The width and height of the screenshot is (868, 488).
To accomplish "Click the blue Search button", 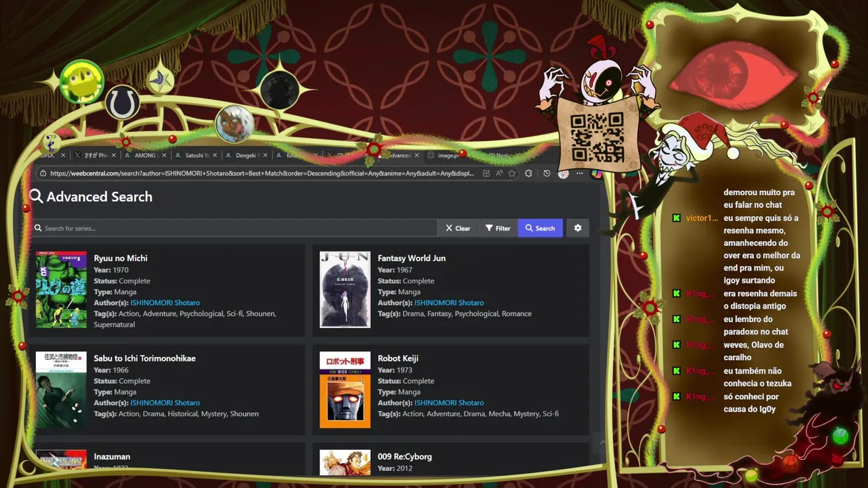I will pyautogui.click(x=540, y=228).
